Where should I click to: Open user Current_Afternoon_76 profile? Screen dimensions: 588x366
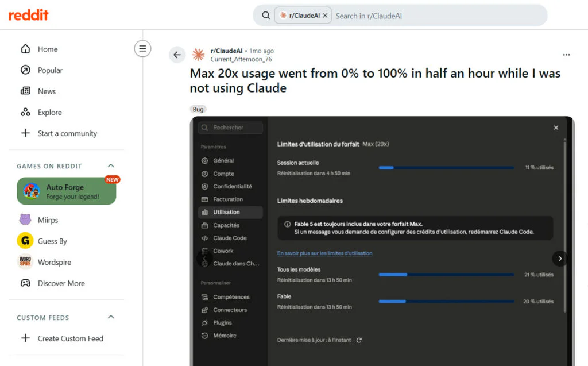[241, 59]
